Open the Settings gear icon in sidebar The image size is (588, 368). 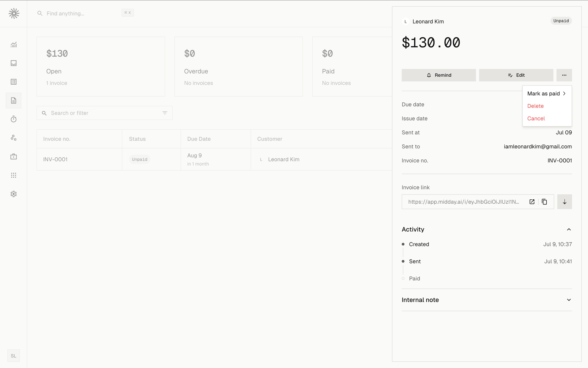[13, 194]
